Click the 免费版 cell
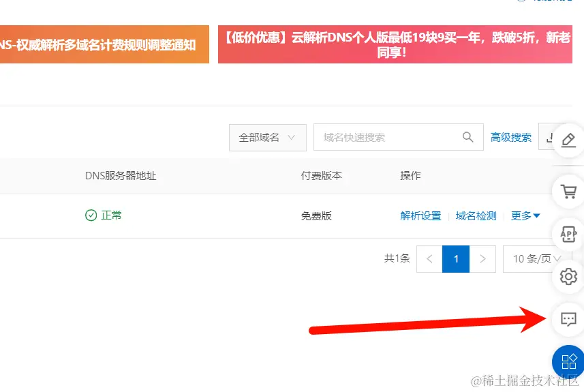Screen dimensions: 584x392 pyautogui.click(x=316, y=215)
